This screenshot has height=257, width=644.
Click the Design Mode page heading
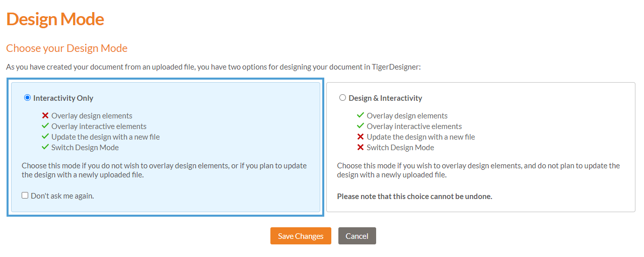pos(55,19)
